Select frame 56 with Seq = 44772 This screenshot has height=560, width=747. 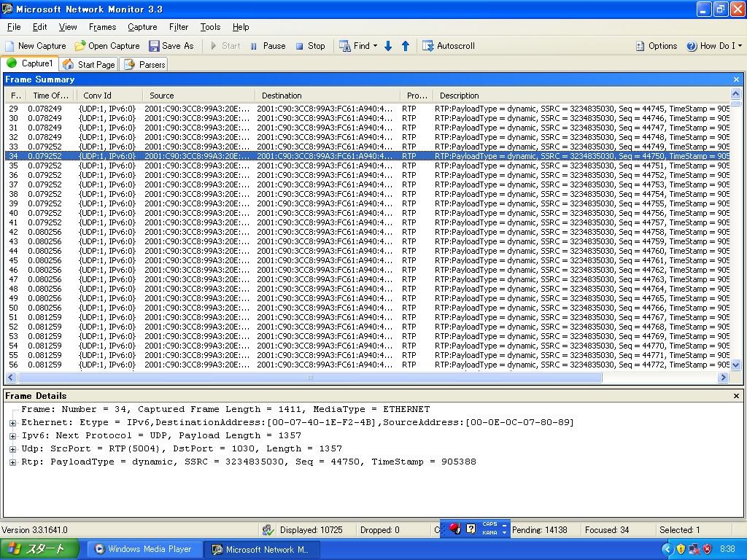pos(367,365)
